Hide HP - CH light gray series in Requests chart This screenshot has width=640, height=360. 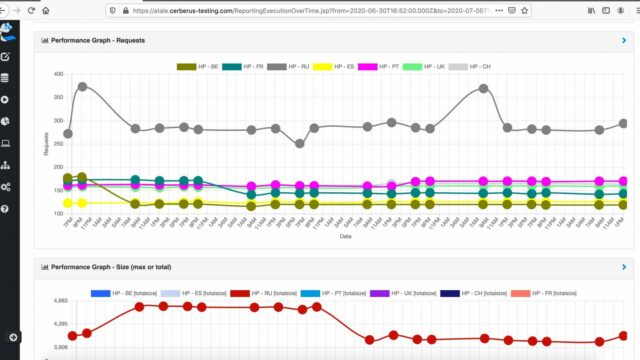point(469,67)
